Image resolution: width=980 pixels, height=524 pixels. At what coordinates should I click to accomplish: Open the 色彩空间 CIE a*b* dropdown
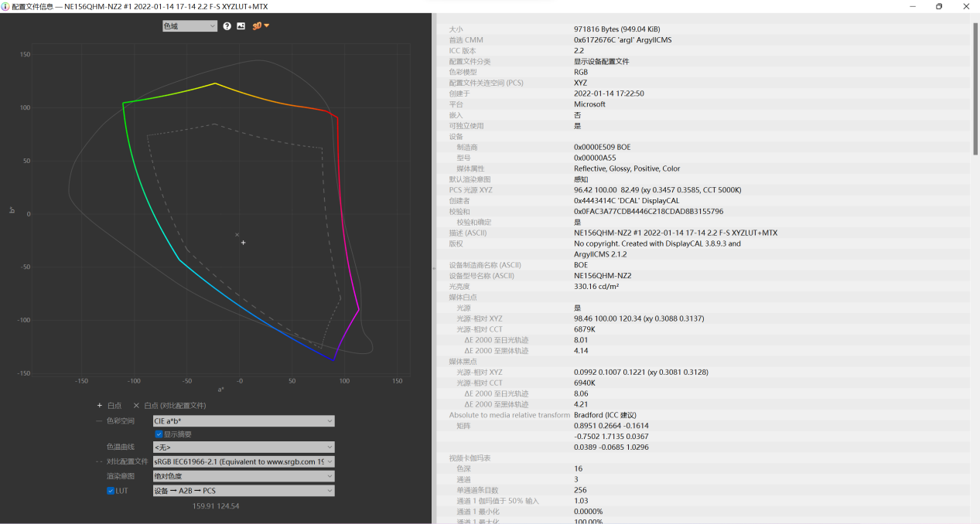click(x=243, y=421)
